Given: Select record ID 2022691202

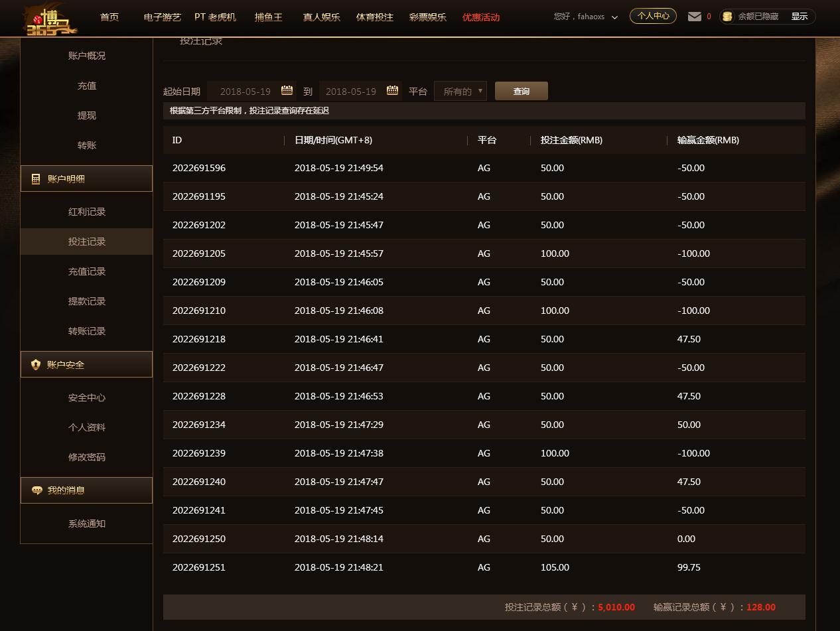Looking at the screenshot, I should (199, 225).
